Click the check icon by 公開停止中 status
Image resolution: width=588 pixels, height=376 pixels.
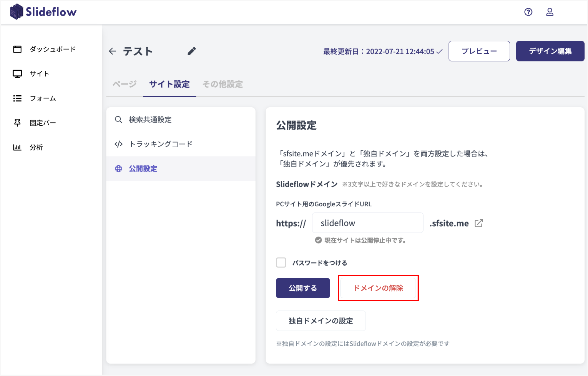pyautogui.click(x=318, y=240)
